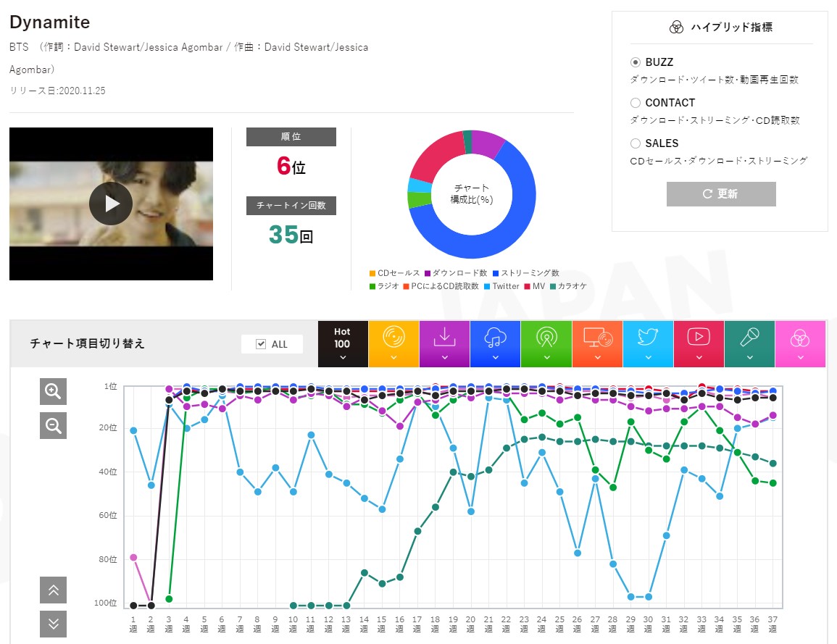This screenshot has width=837, height=644.
Task: Check the ALL checkbox
Action: click(261, 344)
